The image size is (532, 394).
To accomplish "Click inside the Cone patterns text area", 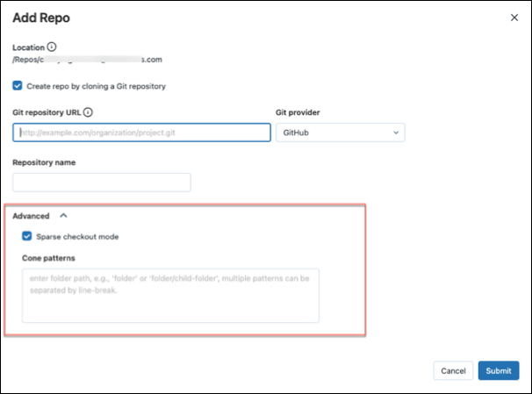I will tap(170, 295).
